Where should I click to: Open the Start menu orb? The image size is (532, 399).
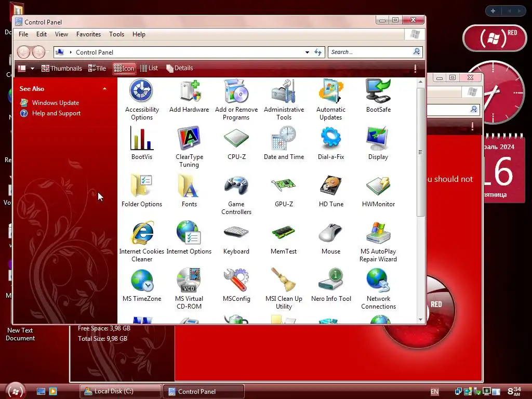15,391
